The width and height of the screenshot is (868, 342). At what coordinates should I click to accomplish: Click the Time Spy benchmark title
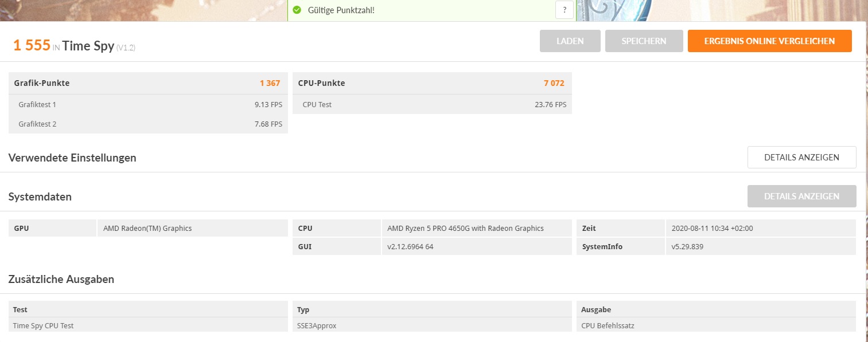coord(88,46)
